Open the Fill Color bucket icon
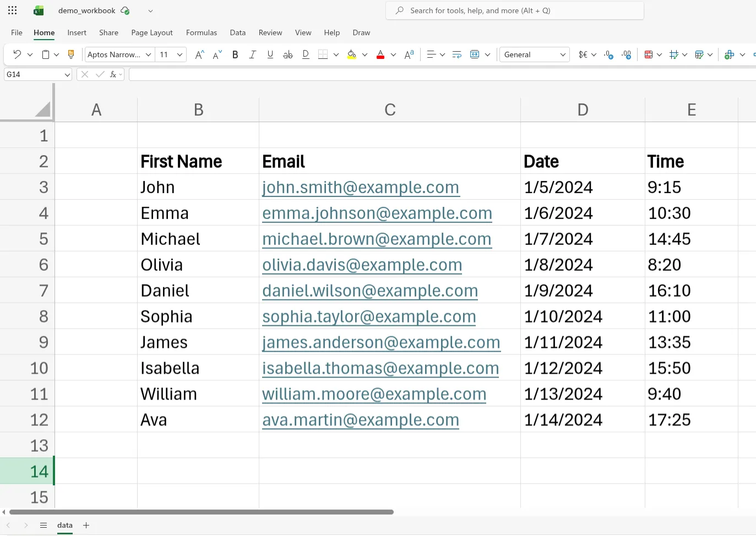 [352, 54]
